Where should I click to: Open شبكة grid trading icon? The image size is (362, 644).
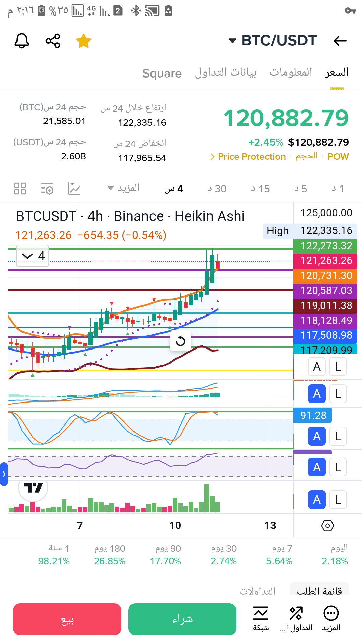[261, 619]
